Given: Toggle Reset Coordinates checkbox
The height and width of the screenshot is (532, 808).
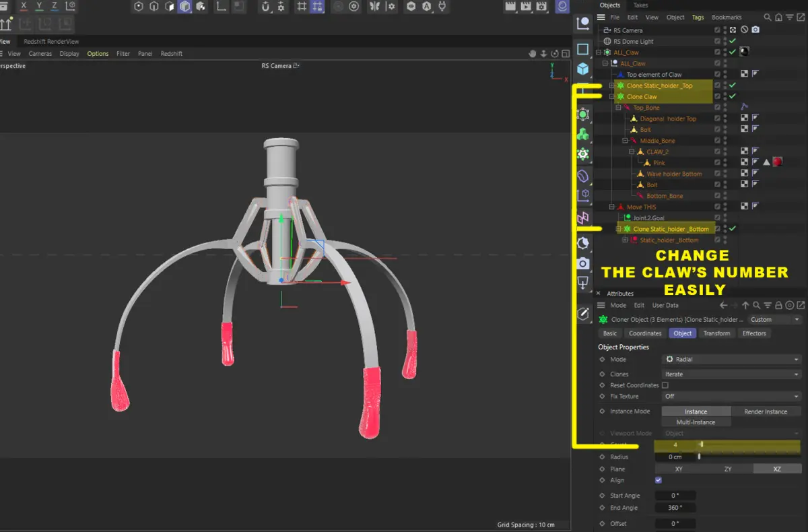Looking at the screenshot, I should [665, 385].
